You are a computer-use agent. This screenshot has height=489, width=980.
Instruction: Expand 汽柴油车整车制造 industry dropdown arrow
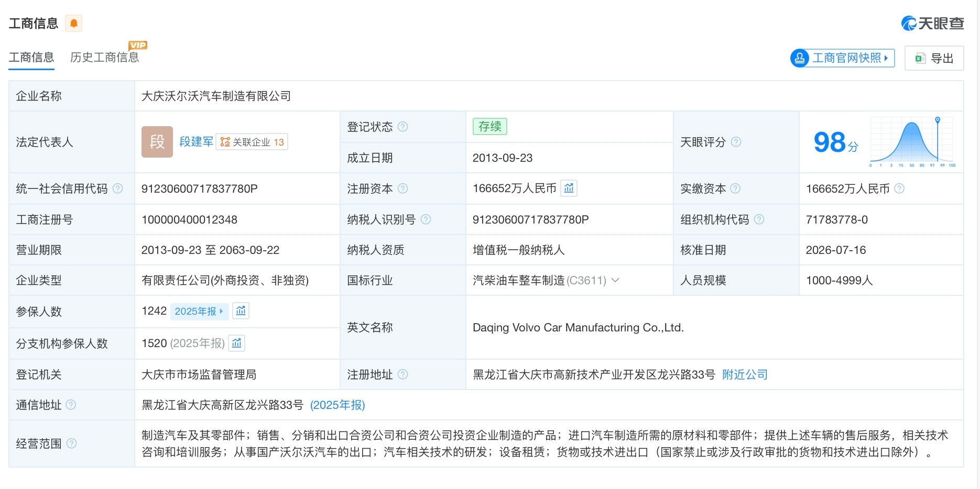(x=616, y=280)
